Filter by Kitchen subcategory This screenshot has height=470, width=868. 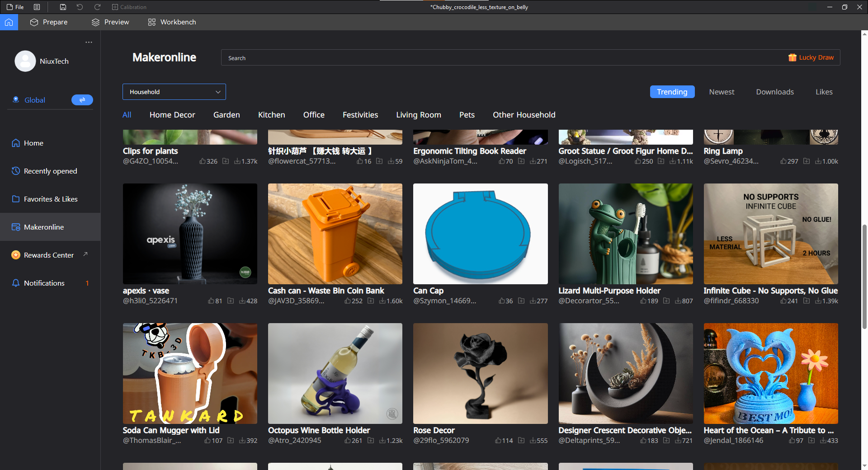coord(271,115)
